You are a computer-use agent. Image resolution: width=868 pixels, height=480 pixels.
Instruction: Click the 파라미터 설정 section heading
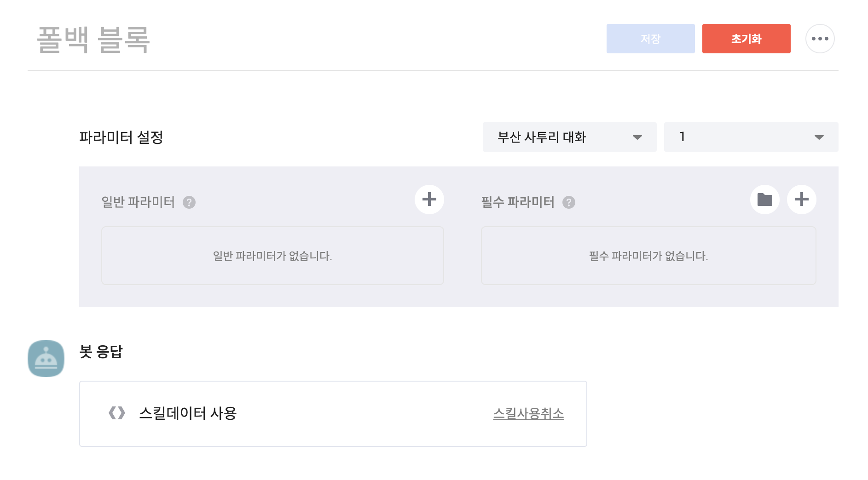[121, 137]
